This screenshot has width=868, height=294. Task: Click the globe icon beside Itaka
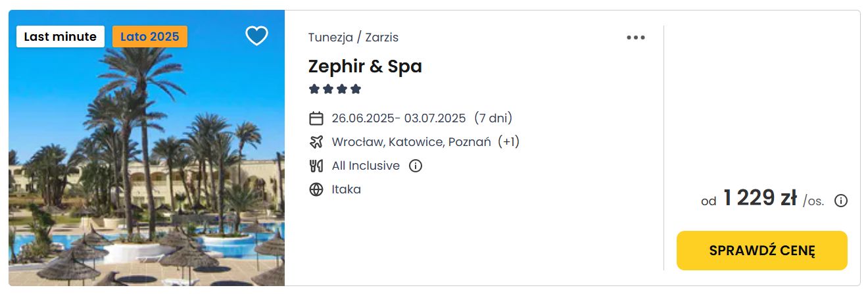[316, 189]
